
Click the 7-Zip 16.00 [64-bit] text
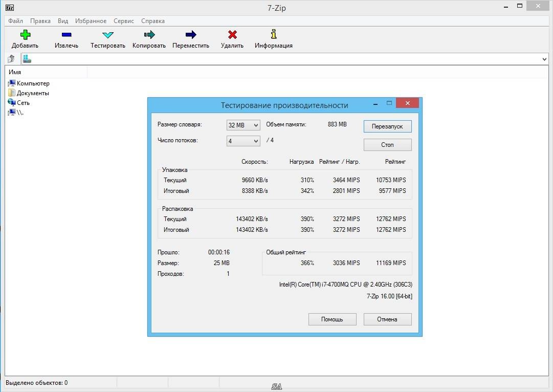(x=389, y=296)
